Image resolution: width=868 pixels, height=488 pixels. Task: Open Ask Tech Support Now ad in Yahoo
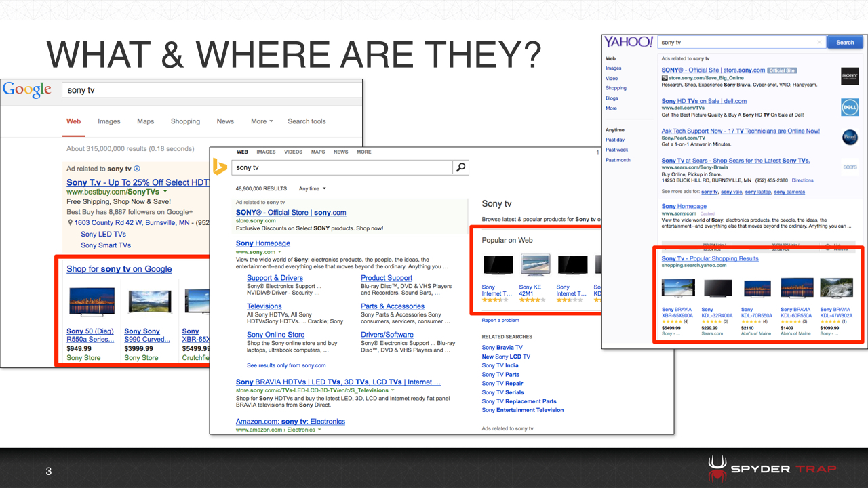coord(741,131)
